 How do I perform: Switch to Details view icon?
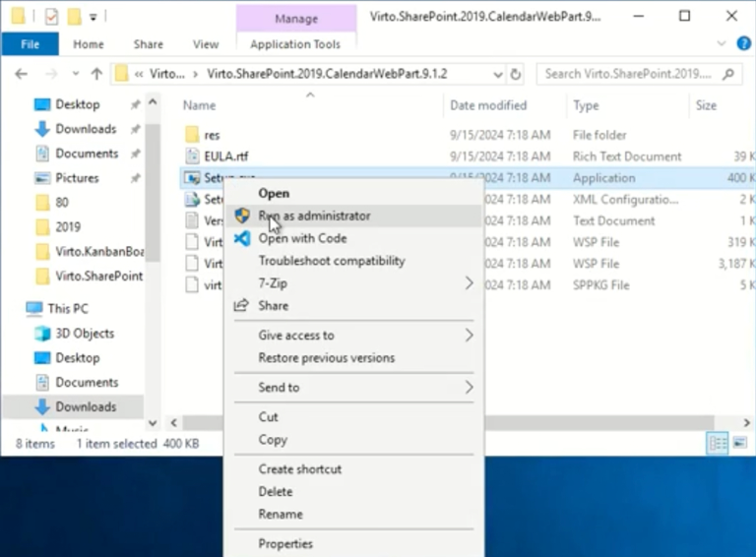(x=718, y=443)
